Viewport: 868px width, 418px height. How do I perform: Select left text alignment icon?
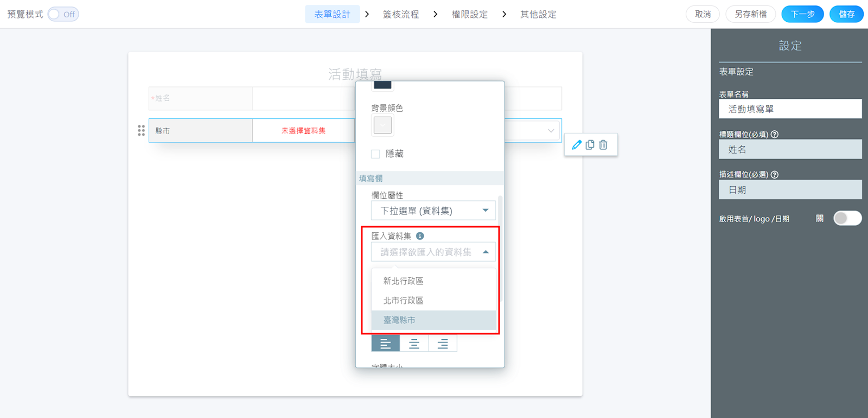[385, 344]
